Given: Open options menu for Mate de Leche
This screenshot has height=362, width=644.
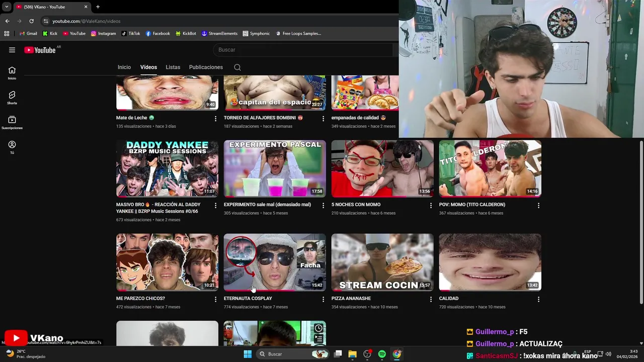Looking at the screenshot, I should coord(215,119).
